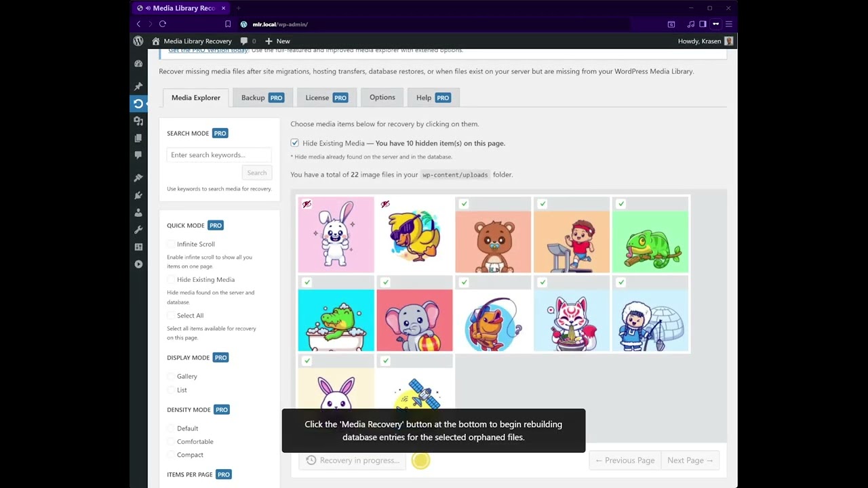The height and width of the screenshot is (488, 868).
Task: Uncheck the checkmark on the chameleon image
Action: click(621, 204)
